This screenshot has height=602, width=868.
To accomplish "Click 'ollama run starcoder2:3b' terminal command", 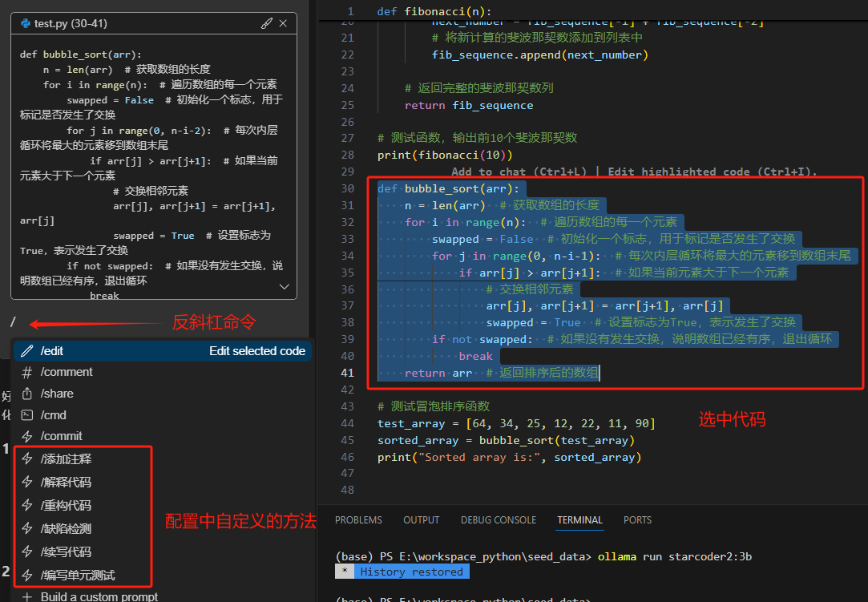I will point(675,556).
